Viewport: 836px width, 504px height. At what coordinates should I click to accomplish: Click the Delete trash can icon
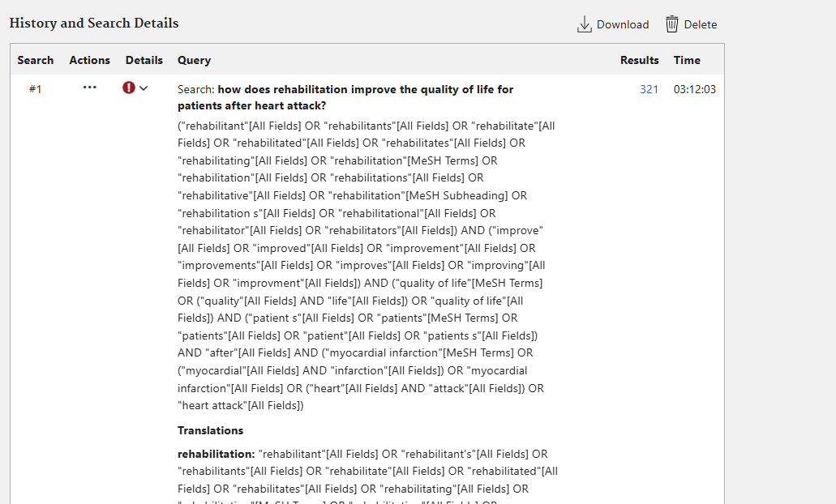(671, 24)
